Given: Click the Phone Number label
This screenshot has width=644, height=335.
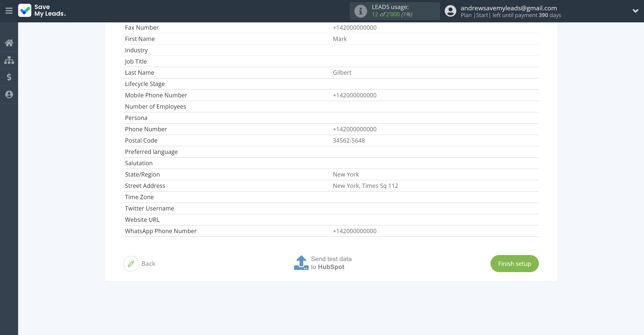Looking at the screenshot, I should click(x=146, y=129).
